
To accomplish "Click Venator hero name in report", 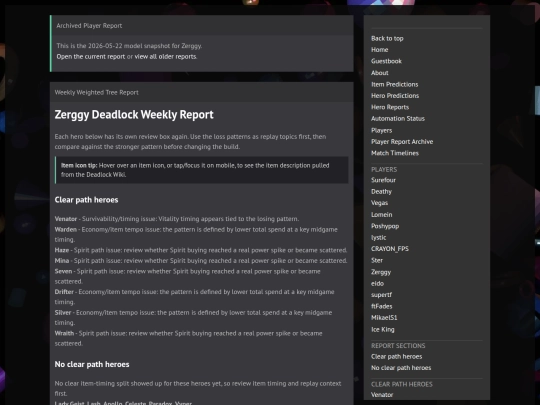I will click(x=66, y=219).
